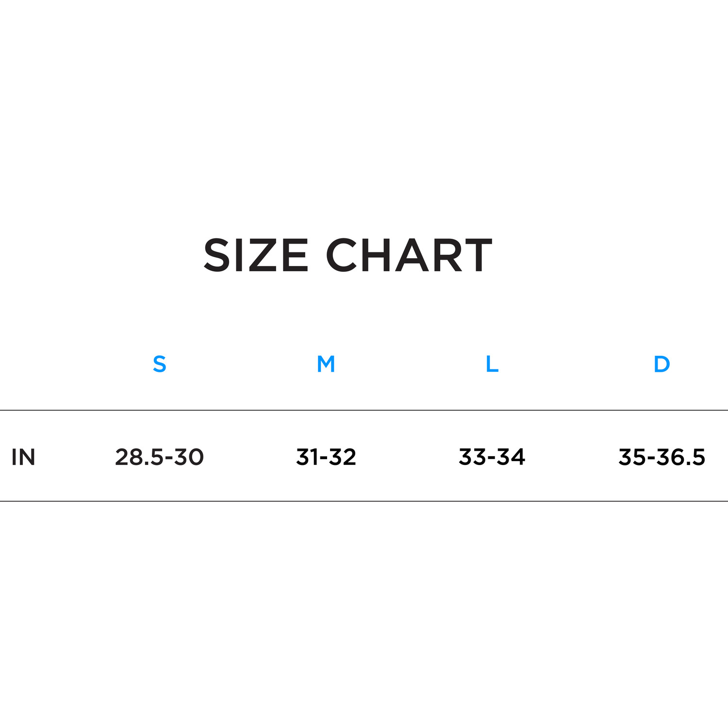Select the blue M size header
728x728 pixels.
point(326,364)
